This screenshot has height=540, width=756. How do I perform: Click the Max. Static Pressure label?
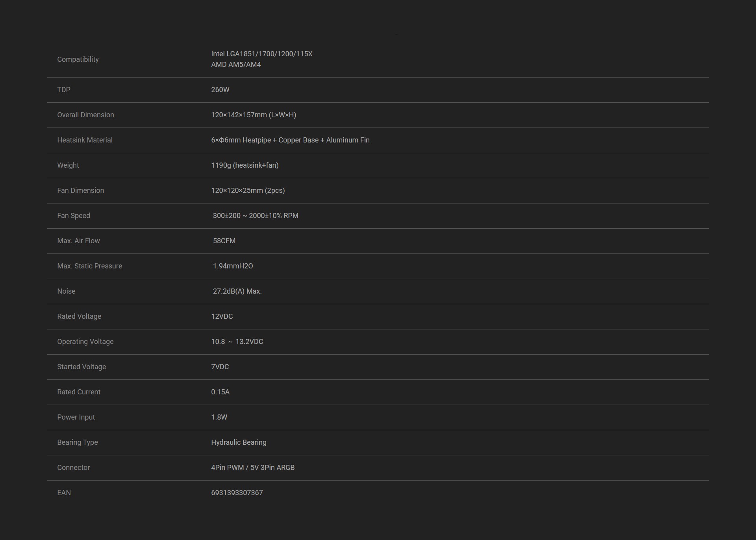tap(89, 266)
